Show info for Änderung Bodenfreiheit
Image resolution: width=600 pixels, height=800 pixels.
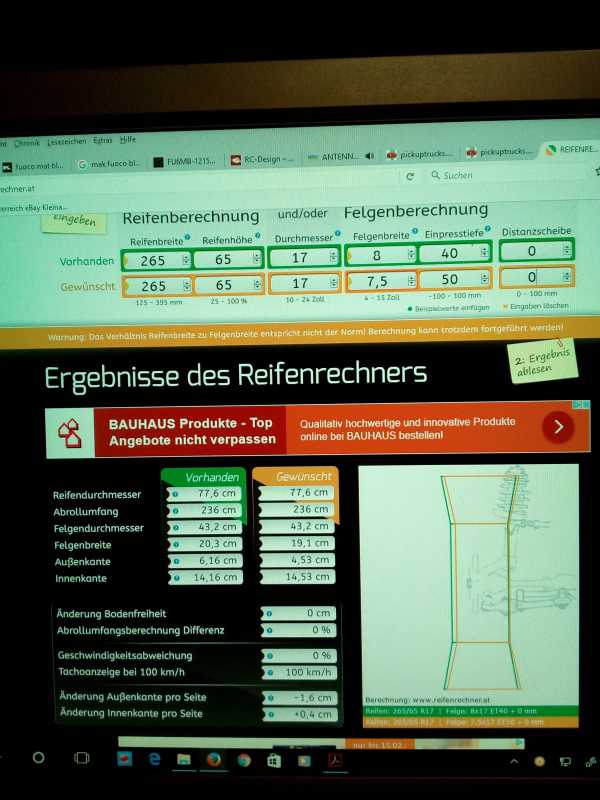[269, 614]
